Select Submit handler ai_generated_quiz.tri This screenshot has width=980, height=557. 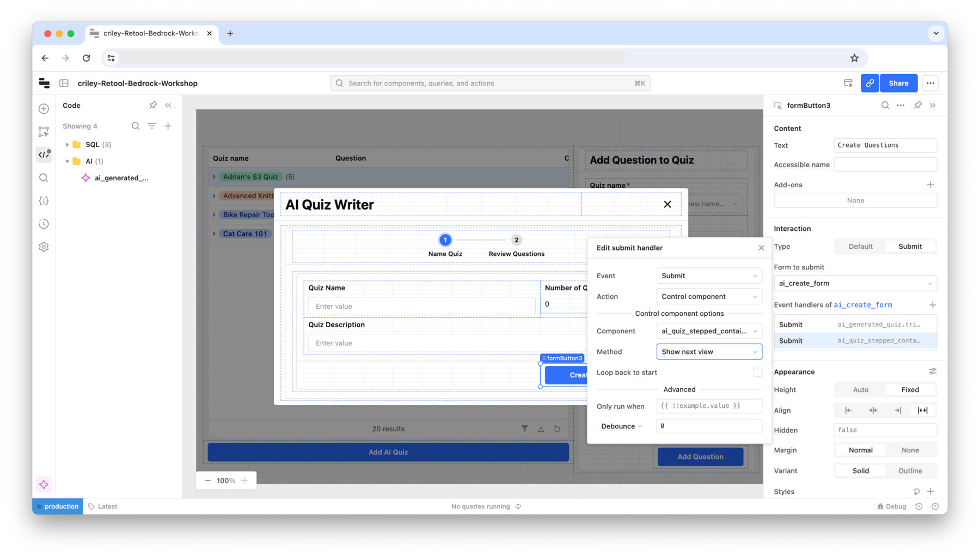(x=855, y=325)
